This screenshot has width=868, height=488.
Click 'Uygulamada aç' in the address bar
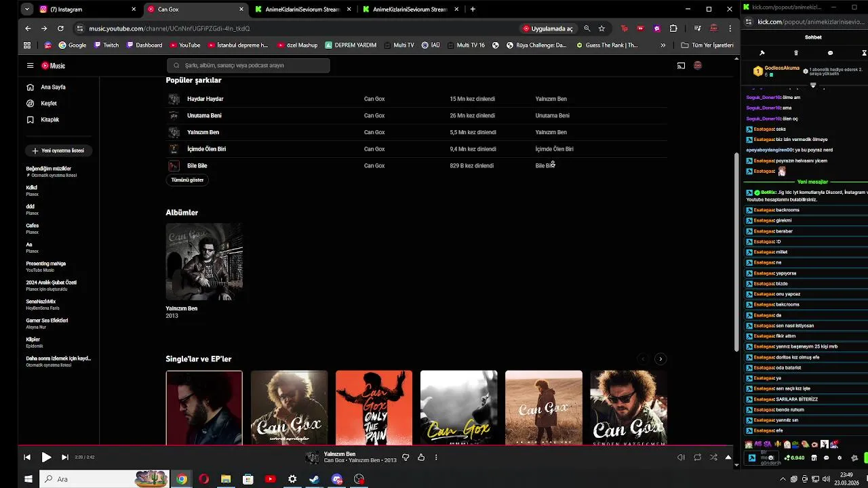(548, 28)
